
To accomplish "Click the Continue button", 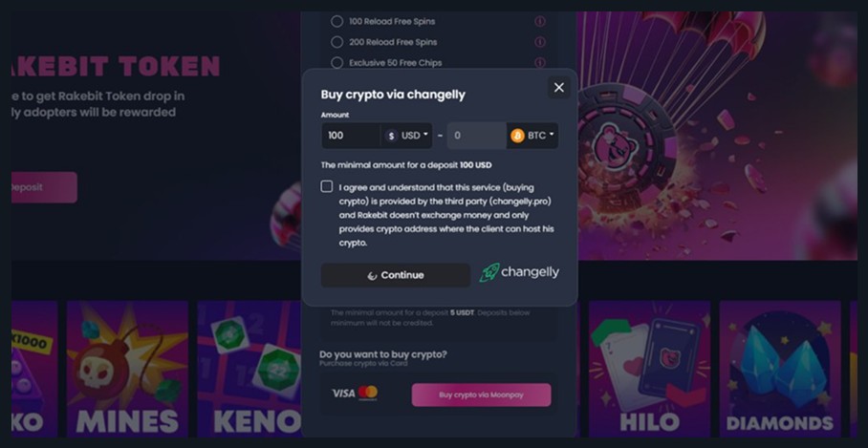I will (395, 275).
